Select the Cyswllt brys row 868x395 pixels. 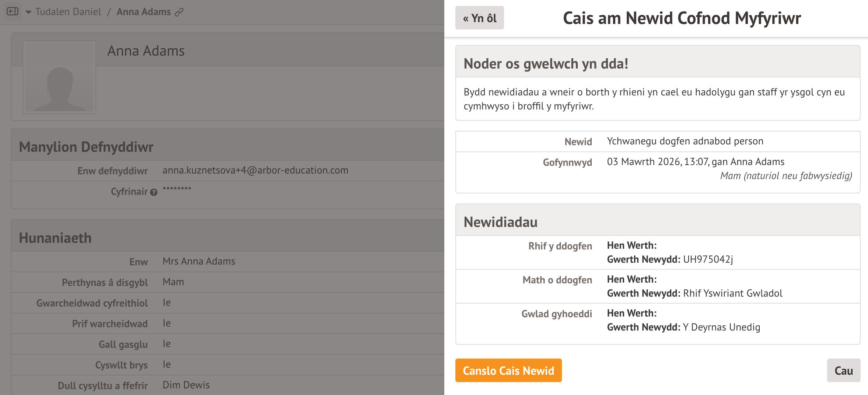pos(227,365)
